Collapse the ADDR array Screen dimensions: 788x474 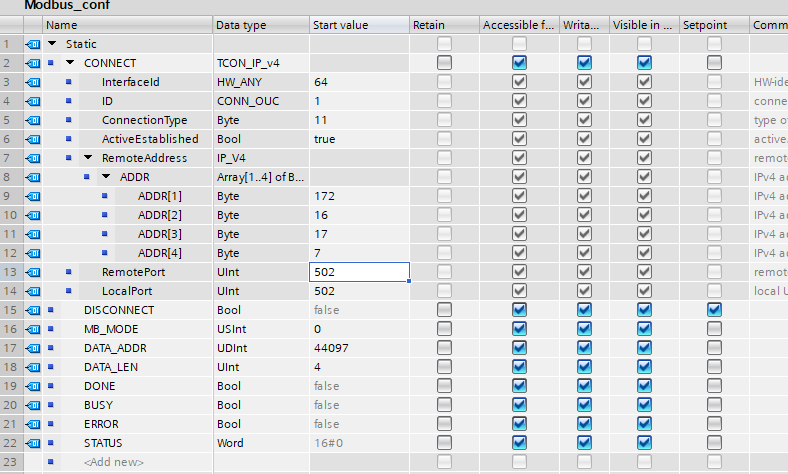point(106,177)
